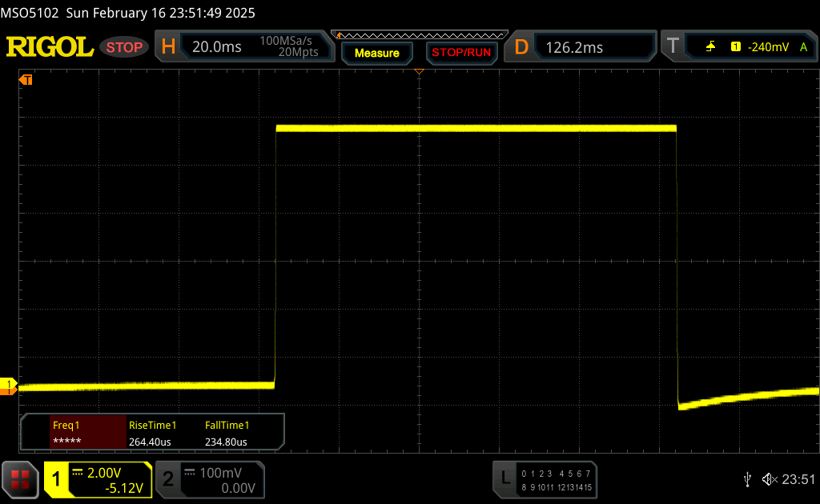The image size is (820, 504).
Task: Select the RiseTime1 measurement
Action: point(153,425)
